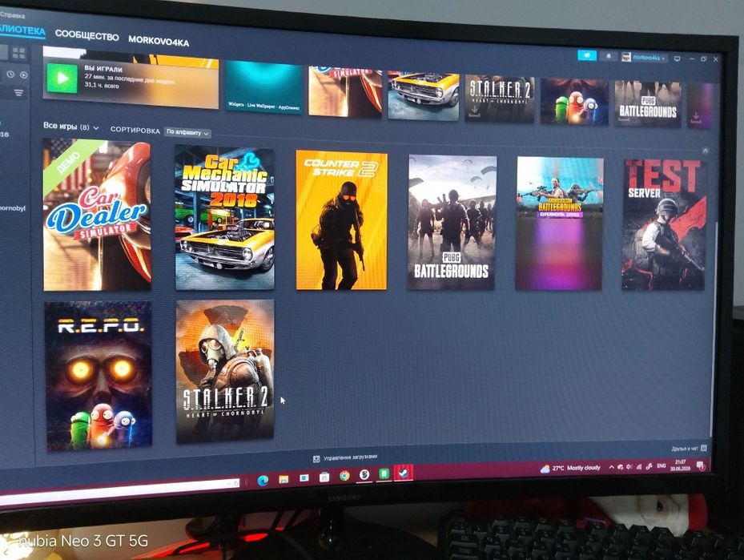744x560 pixels.
Task: Open the БИБЛИОТЕКА tab
Action: [x=22, y=30]
